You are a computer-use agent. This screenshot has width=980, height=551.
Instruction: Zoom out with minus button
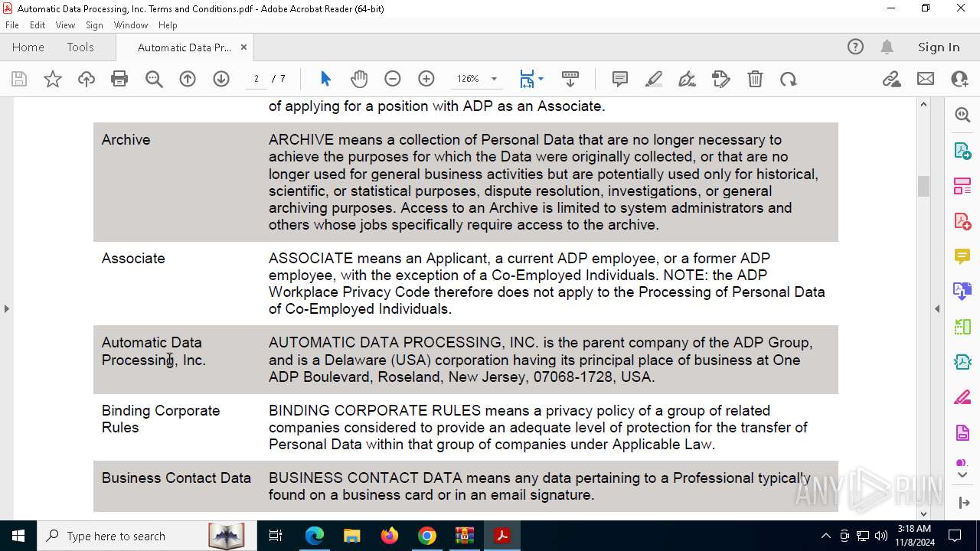click(393, 79)
